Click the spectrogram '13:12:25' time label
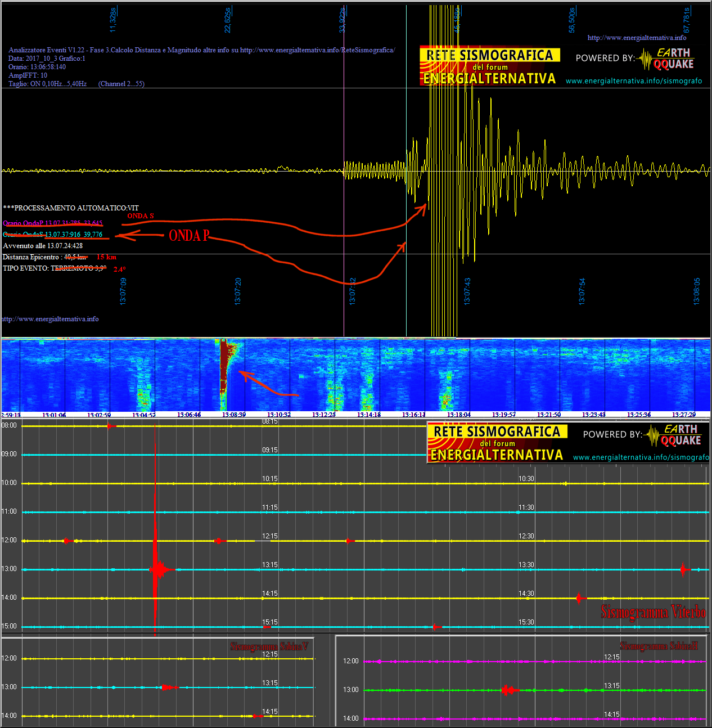712x728 pixels. pyautogui.click(x=324, y=415)
